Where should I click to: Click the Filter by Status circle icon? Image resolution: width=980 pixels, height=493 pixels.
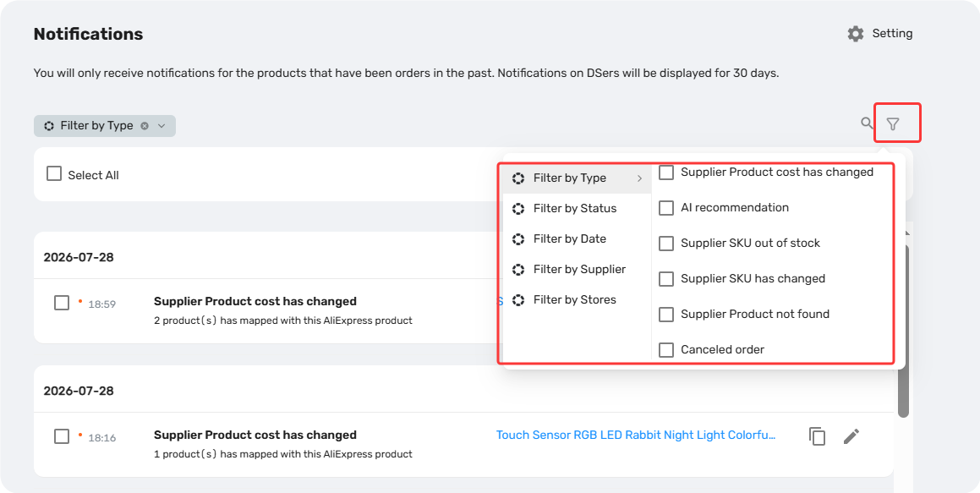pyautogui.click(x=518, y=209)
